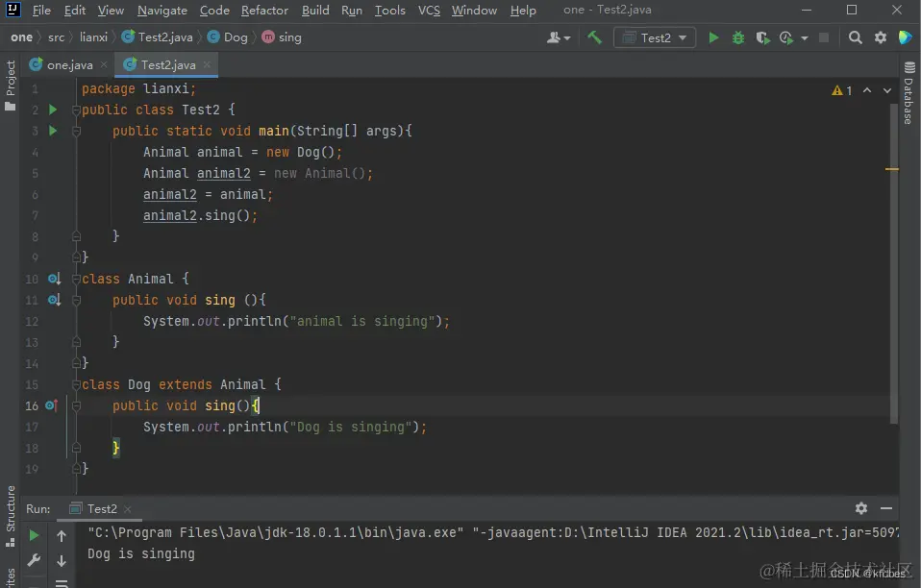The image size is (921, 588).
Task: Open the Test2 run configuration dropdown
Action: (x=655, y=37)
